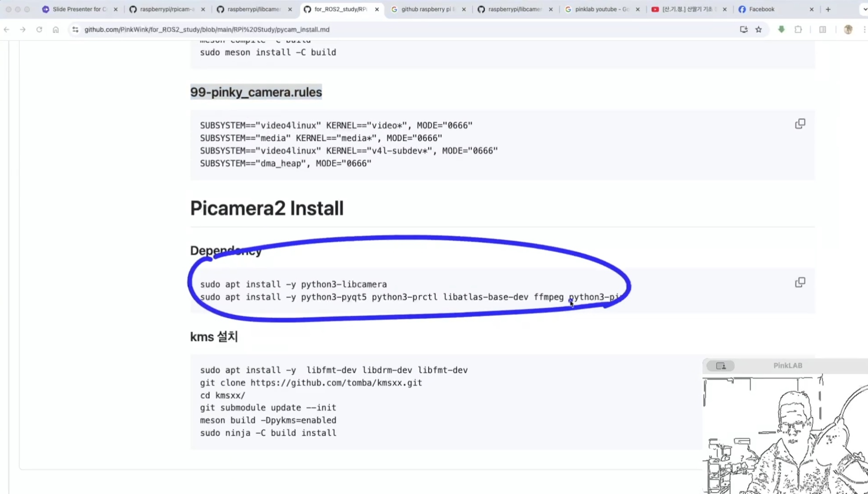Image resolution: width=868 pixels, height=494 pixels.
Task: Click the green download extension icon
Action: (x=781, y=29)
